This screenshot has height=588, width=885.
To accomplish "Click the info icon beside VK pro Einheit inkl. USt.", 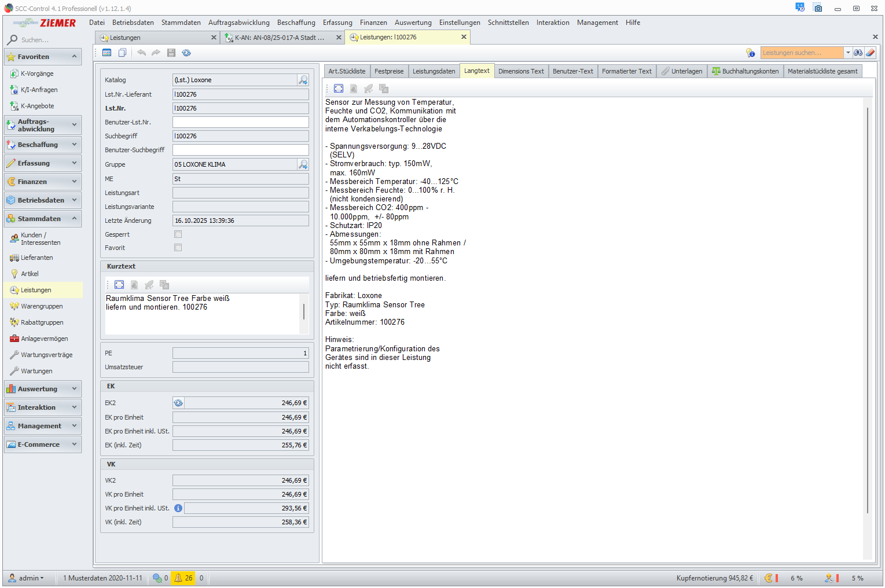I will pyautogui.click(x=178, y=508).
